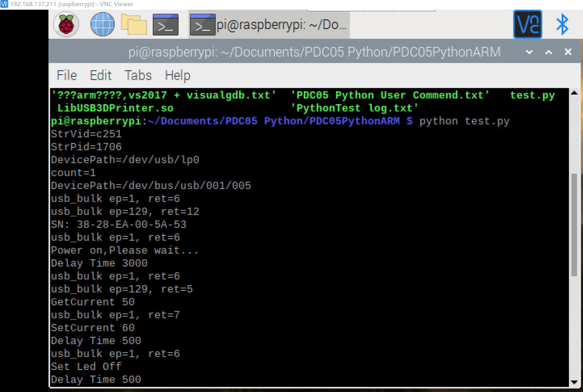
Task: Roll up the terminal using the chevron button
Action: pos(528,52)
